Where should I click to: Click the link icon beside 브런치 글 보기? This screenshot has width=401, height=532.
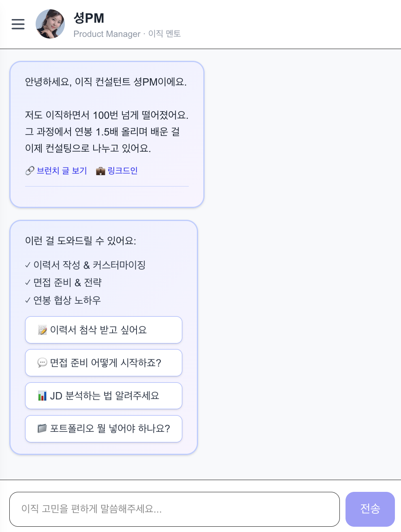pyautogui.click(x=29, y=171)
